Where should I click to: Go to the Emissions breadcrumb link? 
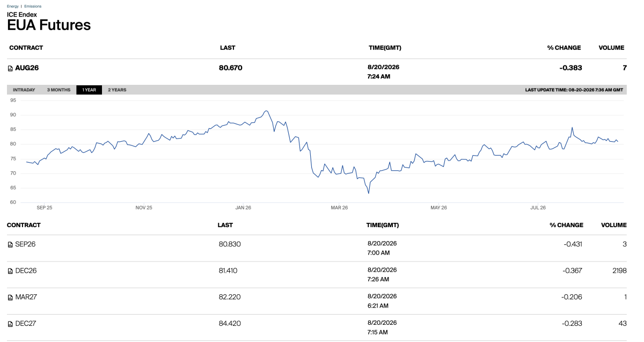pyautogui.click(x=33, y=6)
